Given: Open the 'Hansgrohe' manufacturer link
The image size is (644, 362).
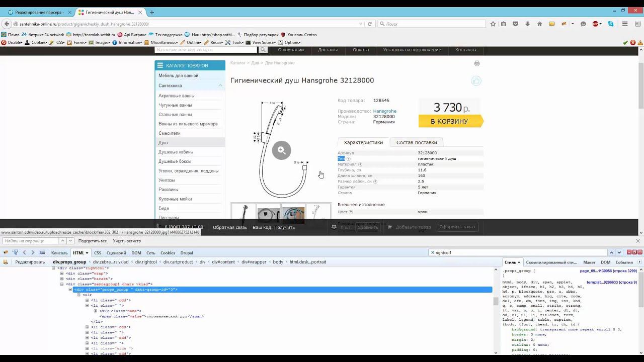Looking at the screenshot, I should pos(385,111).
